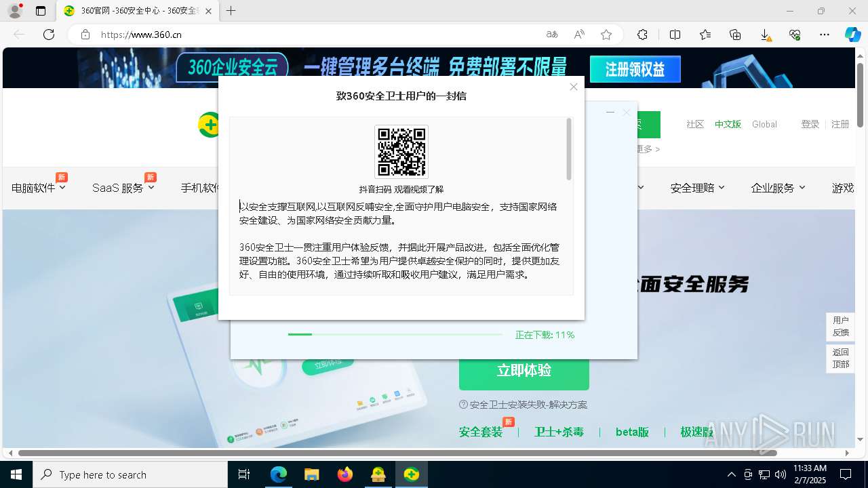Viewport: 868px width, 488px height.
Task: Expand the 企业服务 dropdown
Action: 778,188
